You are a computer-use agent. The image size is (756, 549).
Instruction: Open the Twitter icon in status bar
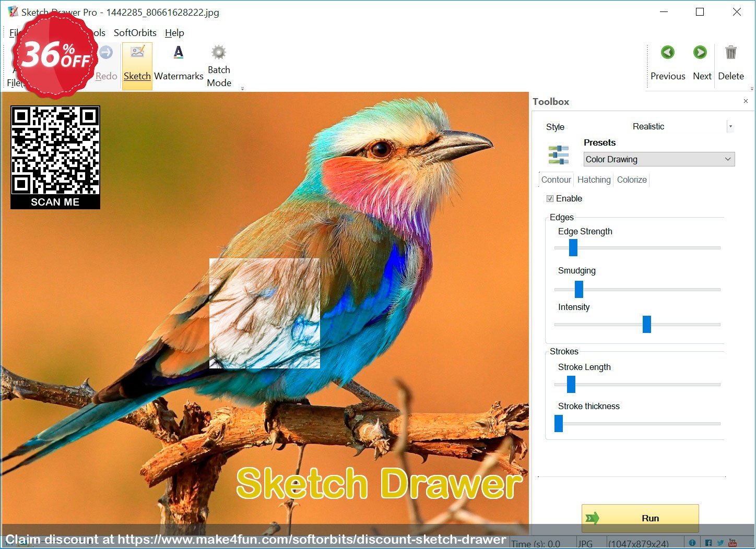tap(720, 543)
